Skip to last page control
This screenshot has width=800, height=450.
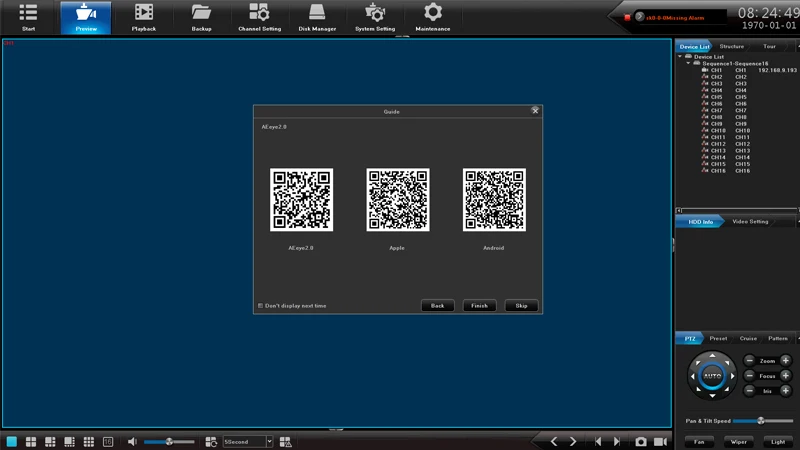(617, 441)
